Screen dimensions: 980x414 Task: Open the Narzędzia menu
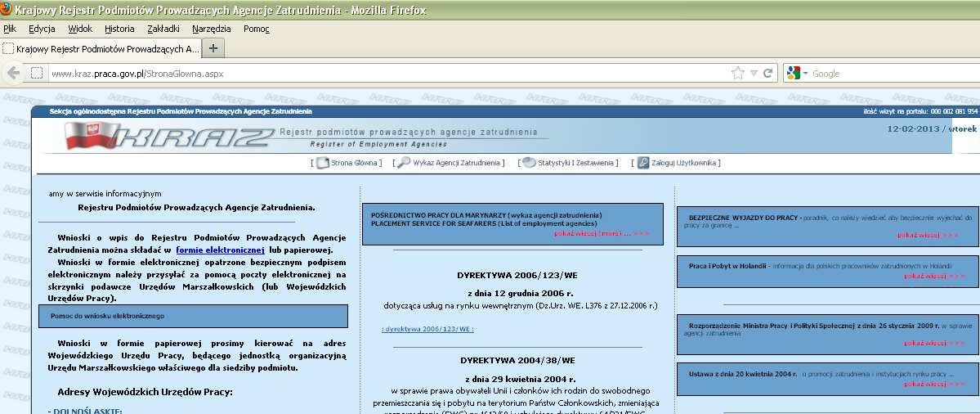point(211,29)
